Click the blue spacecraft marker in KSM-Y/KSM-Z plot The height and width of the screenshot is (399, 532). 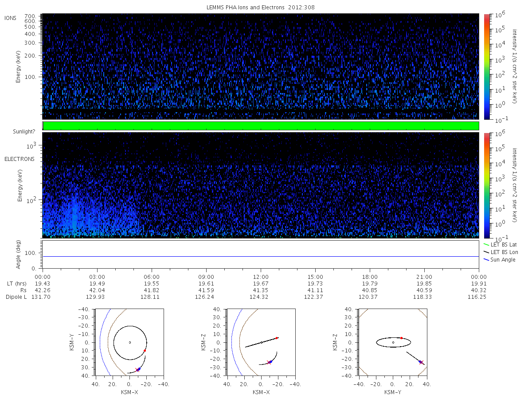click(x=420, y=362)
